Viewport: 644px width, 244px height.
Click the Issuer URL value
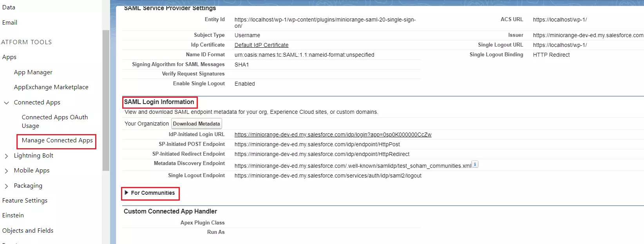(588, 35)
